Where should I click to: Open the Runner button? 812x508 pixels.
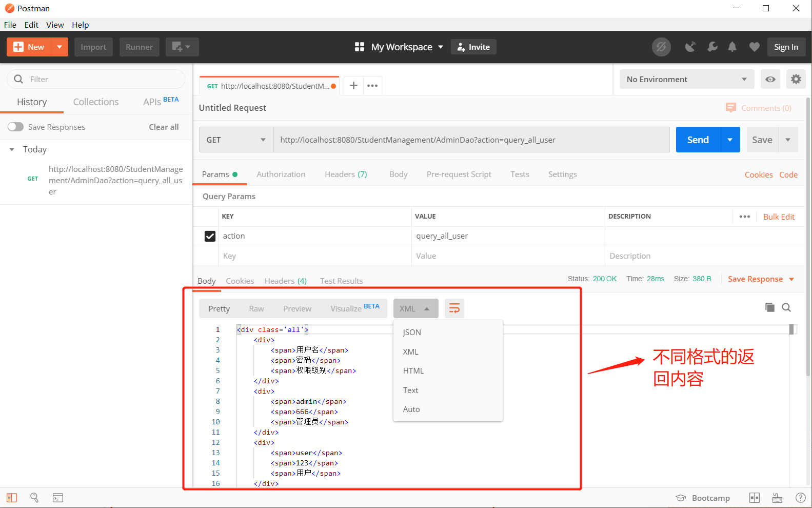pyautogui.click(x=140, y=47)
